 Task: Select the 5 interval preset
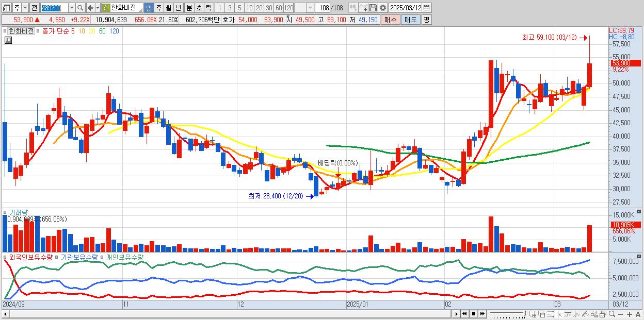[239, 8]
